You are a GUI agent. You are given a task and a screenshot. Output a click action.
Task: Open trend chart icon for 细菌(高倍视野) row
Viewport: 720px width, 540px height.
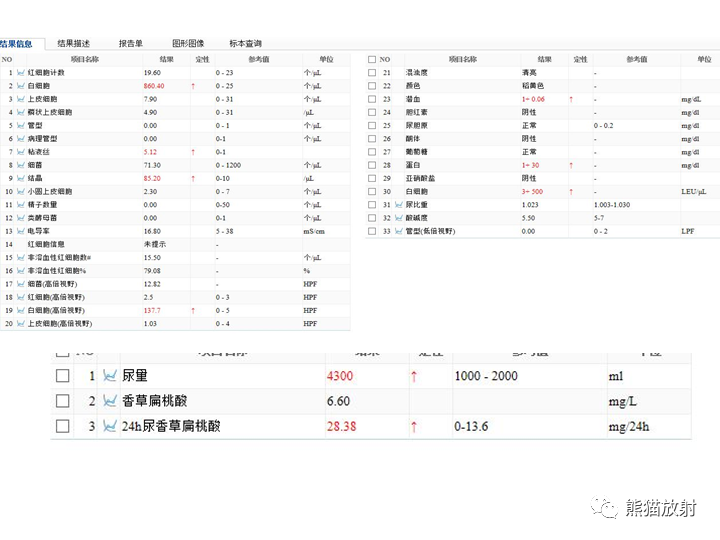tap(21, 284)
